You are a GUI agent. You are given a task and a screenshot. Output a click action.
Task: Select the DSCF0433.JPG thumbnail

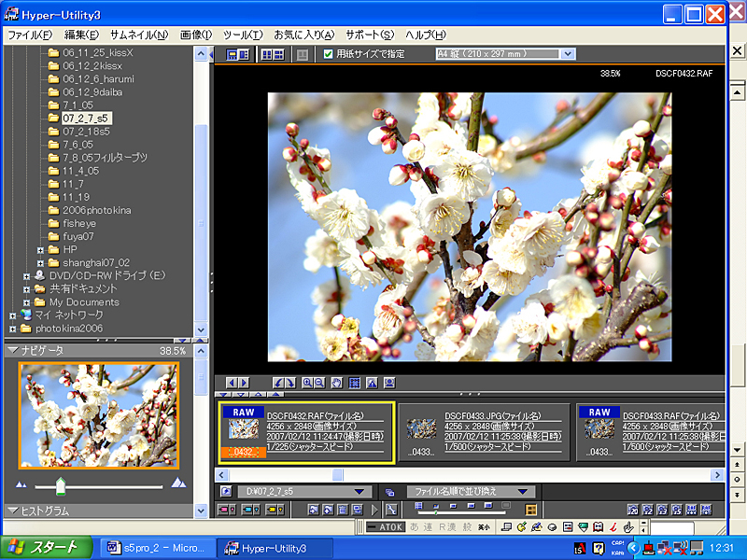[x=485, y=432]
